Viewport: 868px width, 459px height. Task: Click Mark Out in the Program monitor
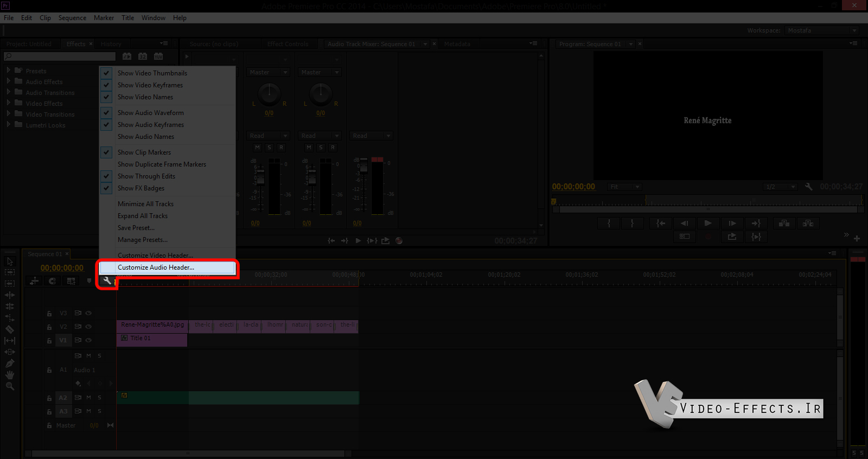[632, 223]
